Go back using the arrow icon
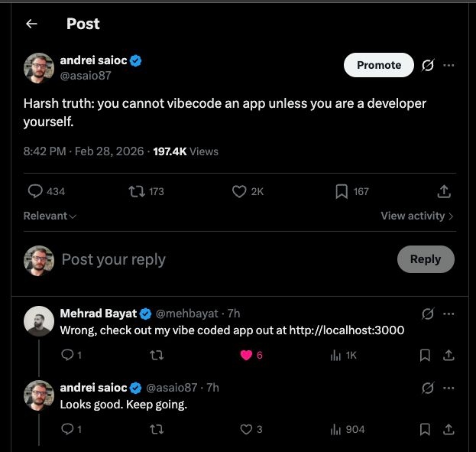Screen dimensions: 476x452 tap(31, 24)
